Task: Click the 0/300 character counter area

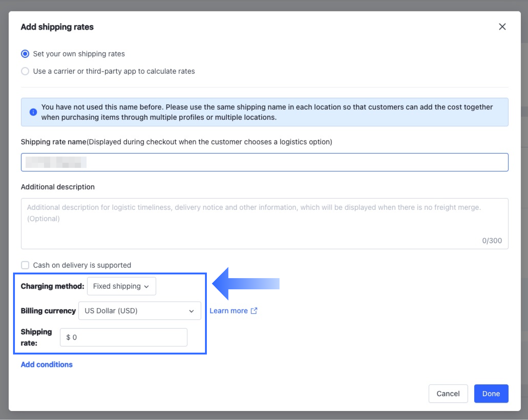Action: 492,240
